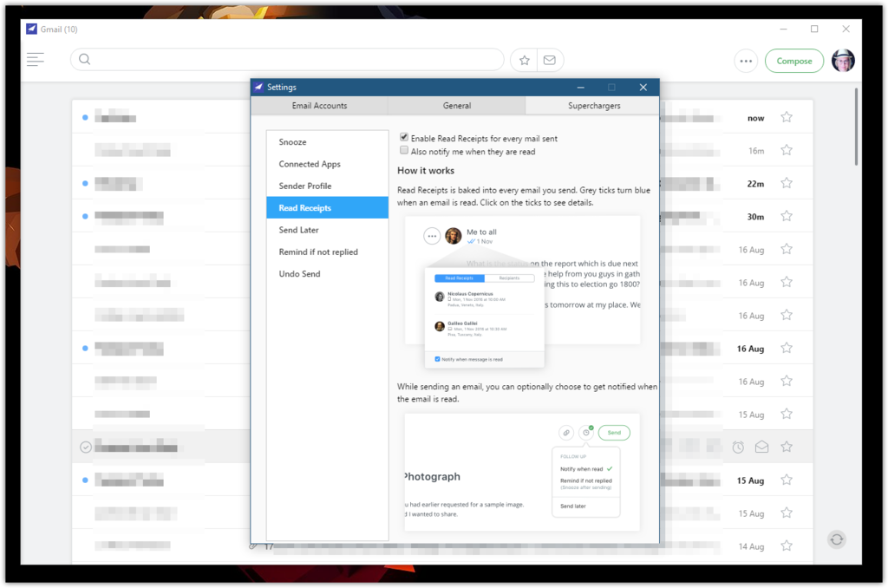Star the email from 16m ago
Screen dimensions: 888x588
coord(787,150)
